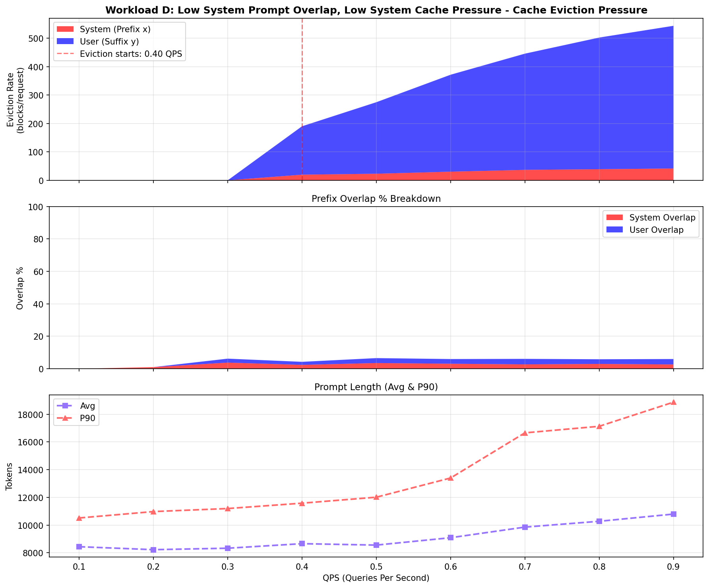Click the Avg square marker at 0.1 QPS
Image resolution: width=709 pixels, height=588 pixels.
tap(79, 547)
